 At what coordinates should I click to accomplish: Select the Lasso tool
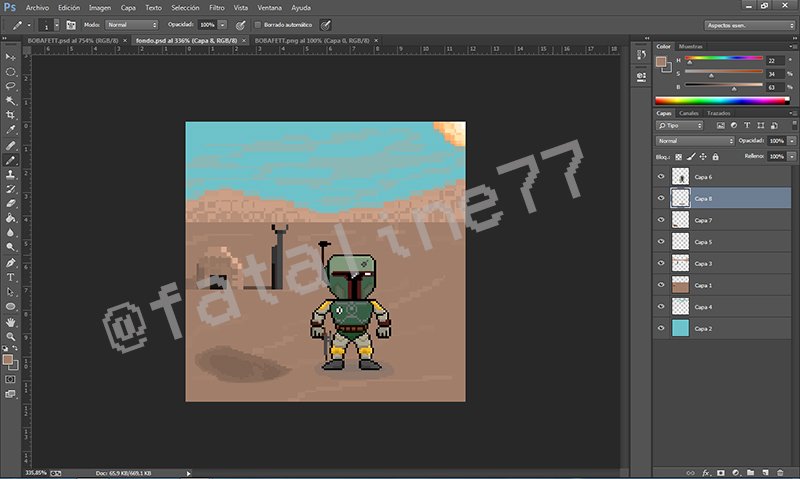click(10, 86)
